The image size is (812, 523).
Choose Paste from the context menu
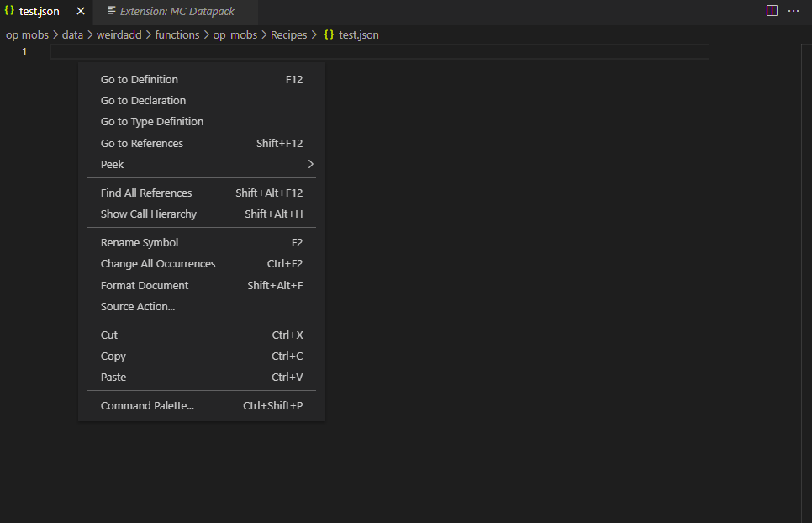coord(113,377)
